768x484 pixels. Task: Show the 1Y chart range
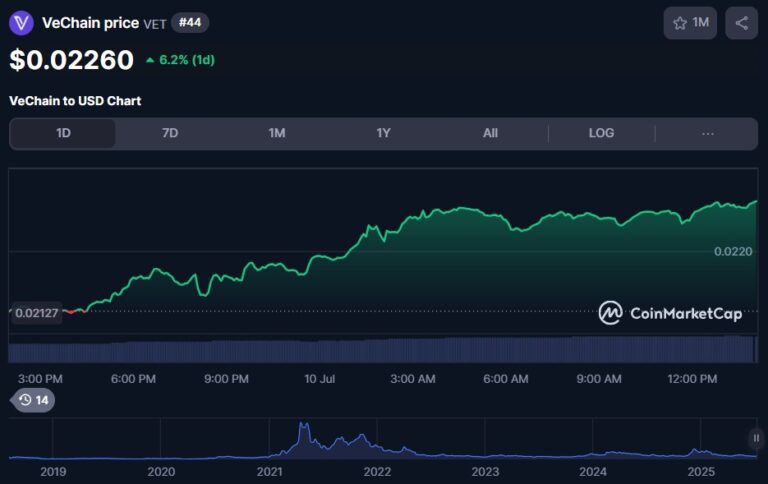[383, 133]
